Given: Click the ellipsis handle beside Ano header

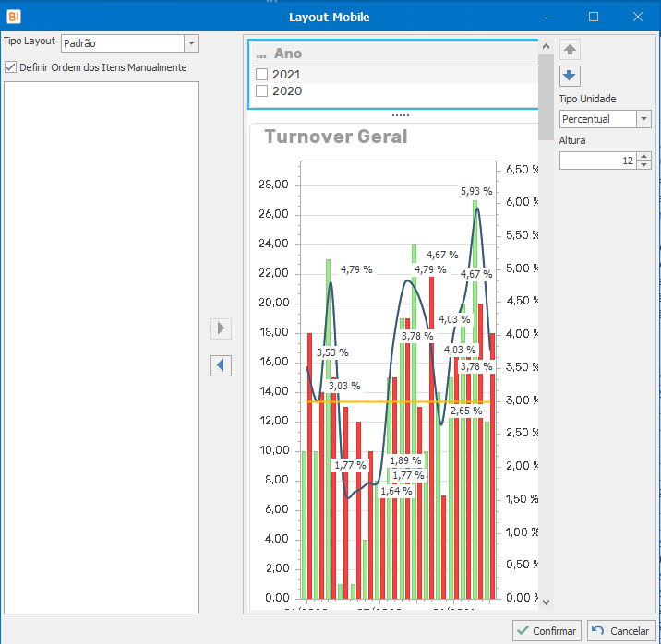Looking at the screenshot, I should pyautogui.click(x=261, y=55).
